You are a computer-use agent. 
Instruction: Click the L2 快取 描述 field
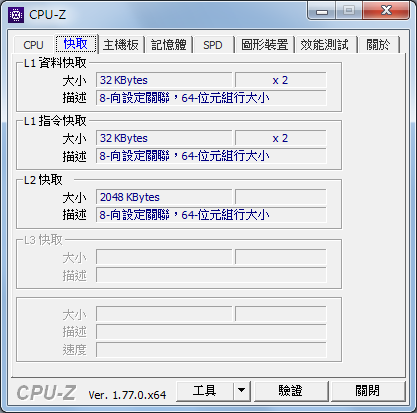(211, 215)
